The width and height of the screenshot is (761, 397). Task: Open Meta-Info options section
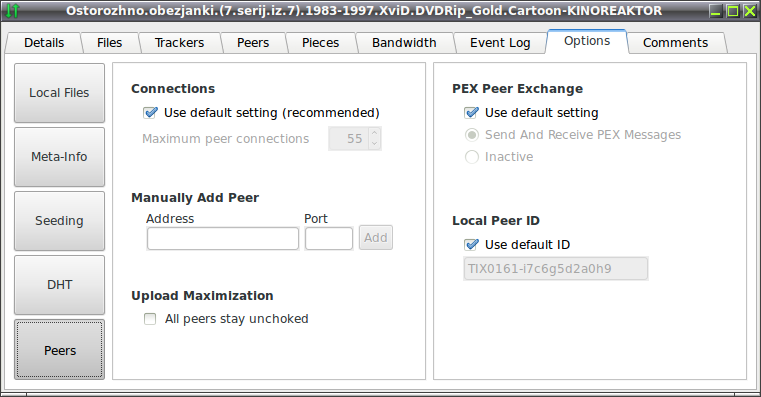pos(59,157)
